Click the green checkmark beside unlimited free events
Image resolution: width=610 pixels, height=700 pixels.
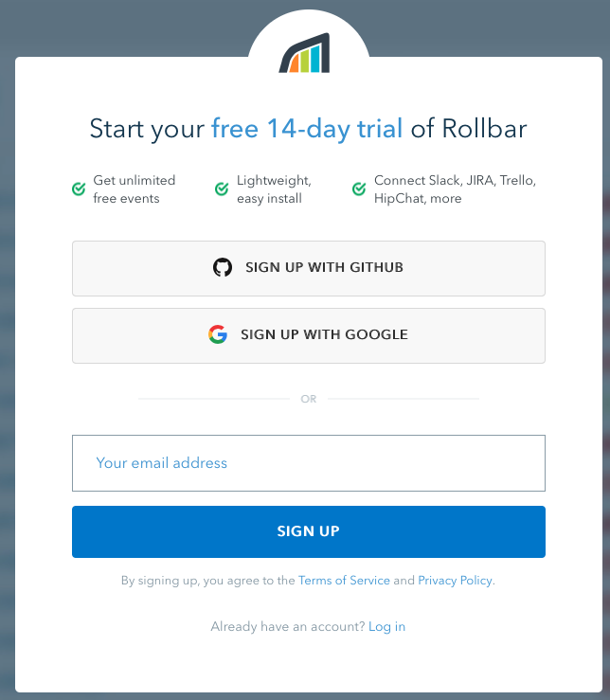coord(79,189)
